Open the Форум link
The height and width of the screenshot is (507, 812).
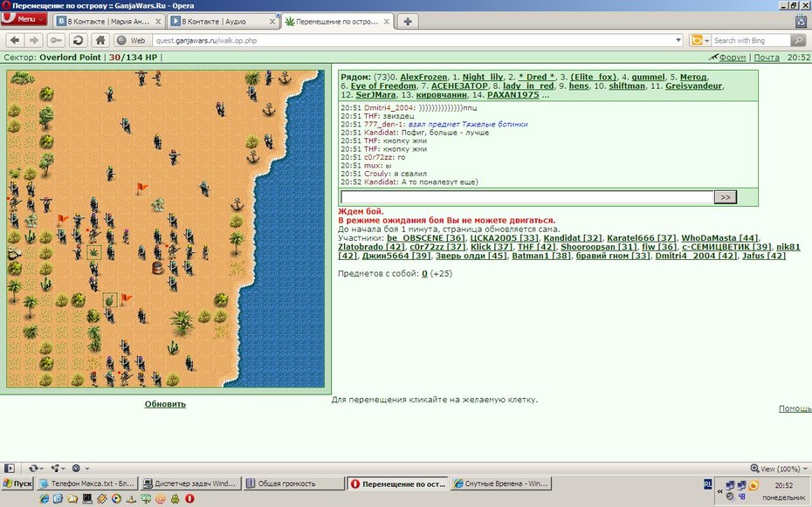click(733, 58)
